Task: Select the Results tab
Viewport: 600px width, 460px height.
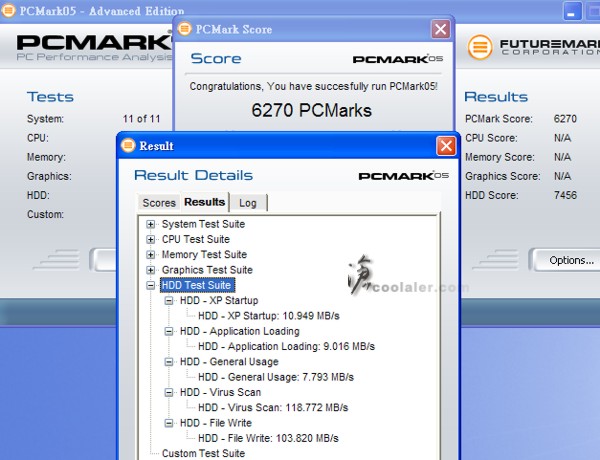Action: coord(205,202)
